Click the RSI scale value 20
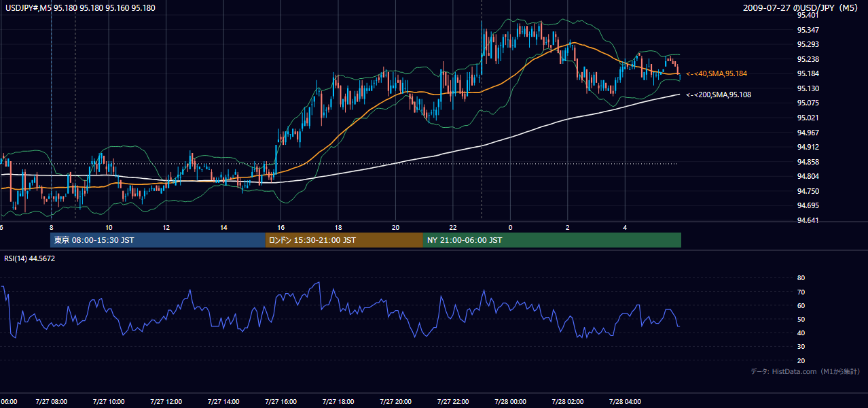This screenshot has width=868, height=408. click(x=801, y=360)
